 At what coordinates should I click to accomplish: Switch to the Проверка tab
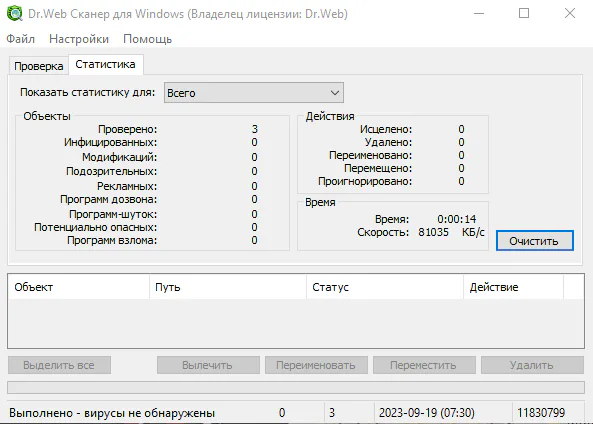(39, 66)
